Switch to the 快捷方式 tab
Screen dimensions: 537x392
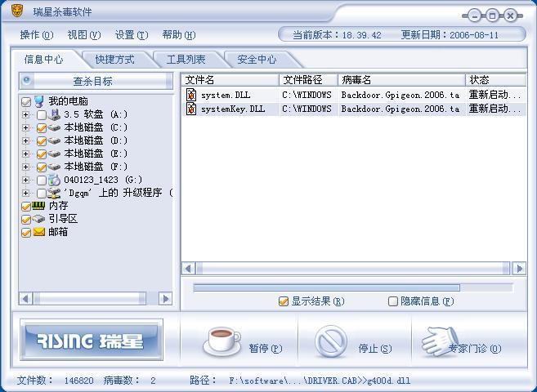coord(114,60)
